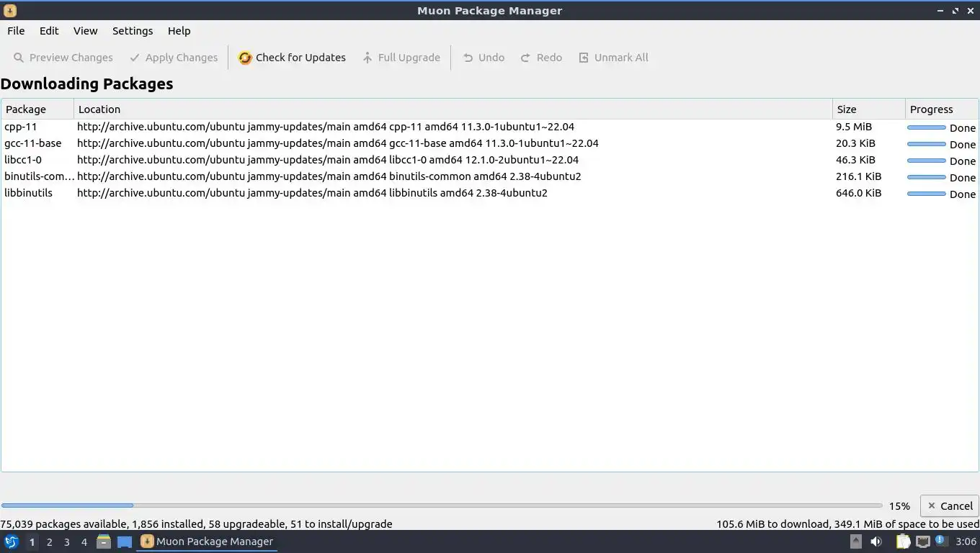980x553 pixels.
Task: Sort by the Package column header
Action: pyautogui.click(x=37, y=109)
